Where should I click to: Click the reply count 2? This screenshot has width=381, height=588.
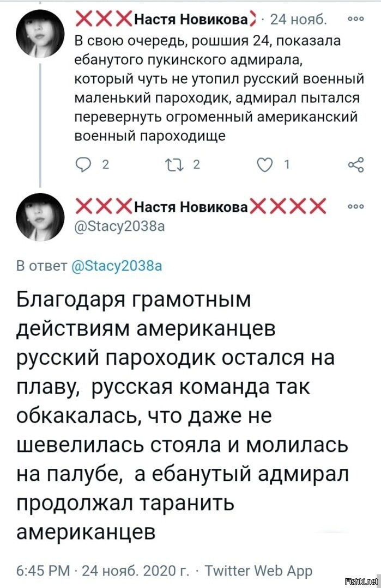106,164
